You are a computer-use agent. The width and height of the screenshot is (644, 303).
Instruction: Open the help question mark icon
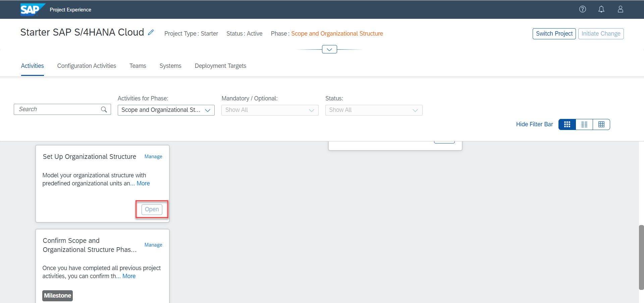(x=583, y=9)
